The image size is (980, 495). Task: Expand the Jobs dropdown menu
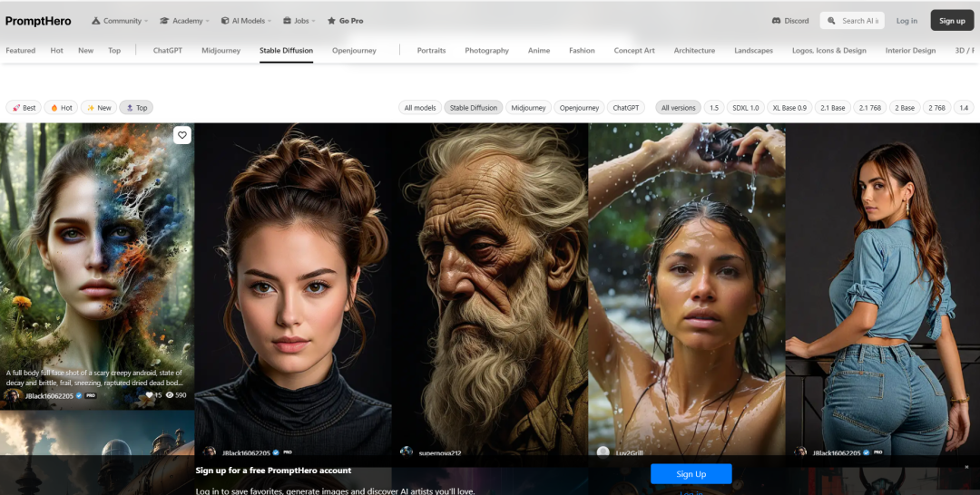coord(299,21)
